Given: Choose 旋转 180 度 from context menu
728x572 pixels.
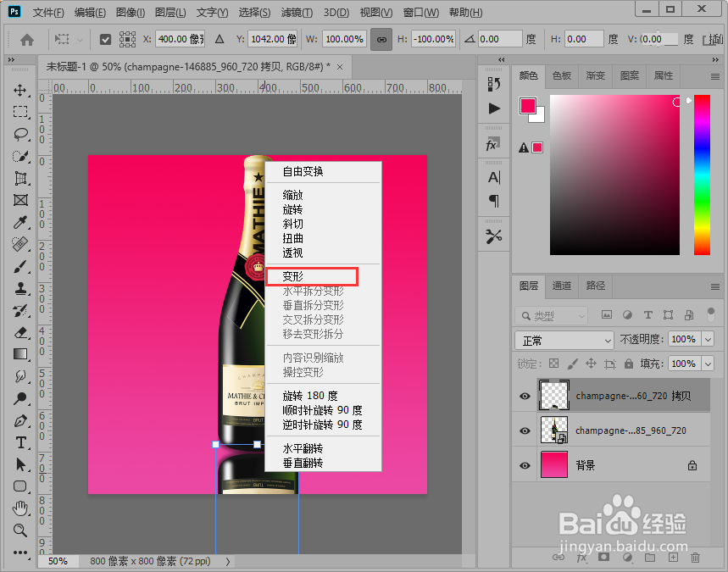Looking at the screenshot, I should click(310, 396).
